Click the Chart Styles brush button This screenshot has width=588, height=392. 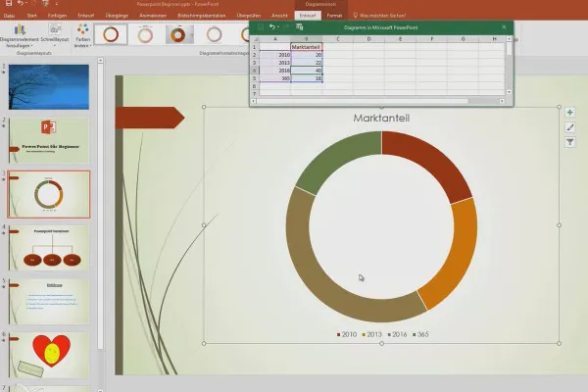tap(570, 127)
